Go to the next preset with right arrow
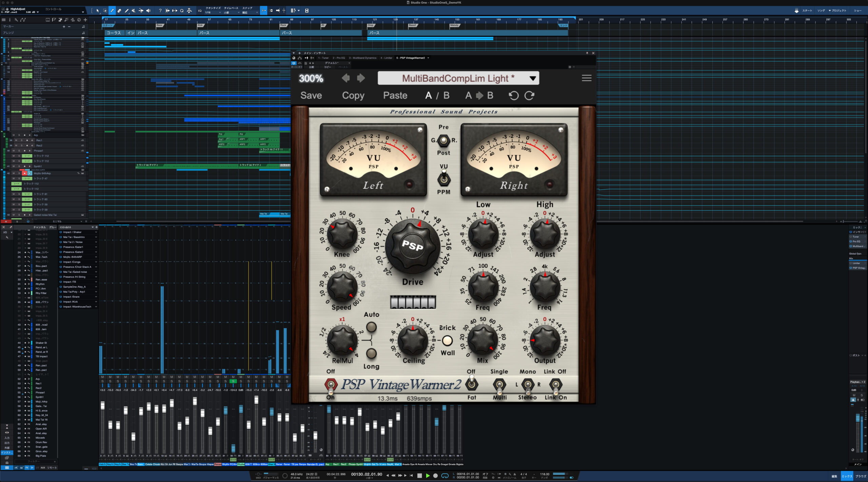868x482 pixels. (361, 78)
